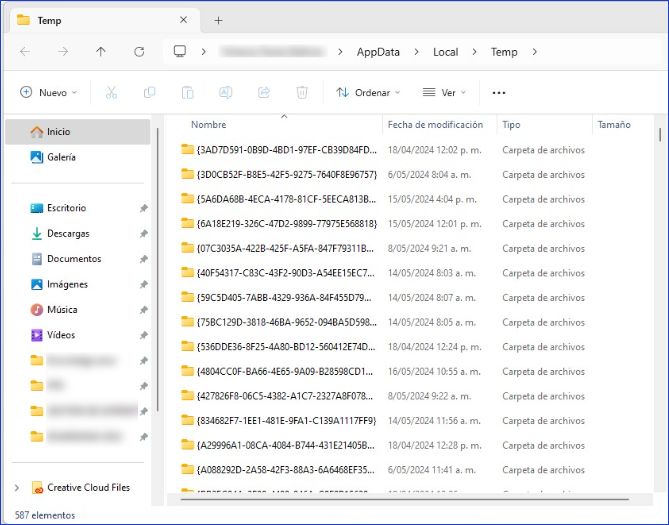Click the Delete trash can icon
The height and width of the screenshot is (525, 669).
tap(302, 92)
